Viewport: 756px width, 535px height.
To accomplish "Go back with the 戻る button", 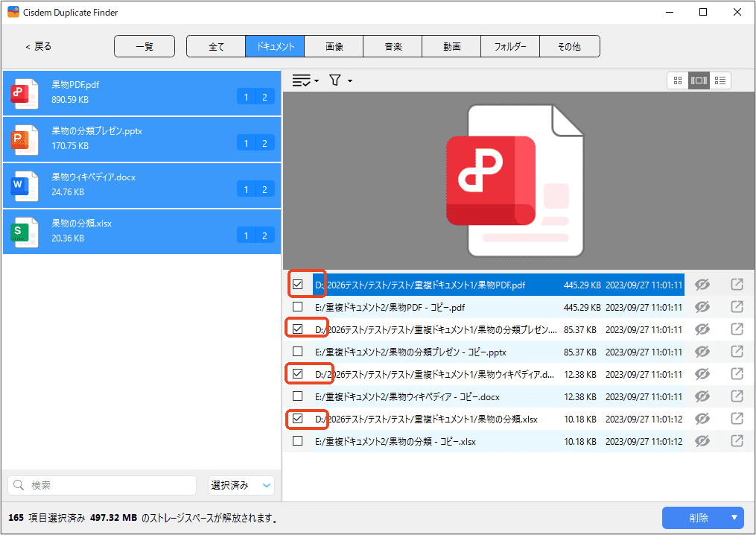I will tap(39, 46).
